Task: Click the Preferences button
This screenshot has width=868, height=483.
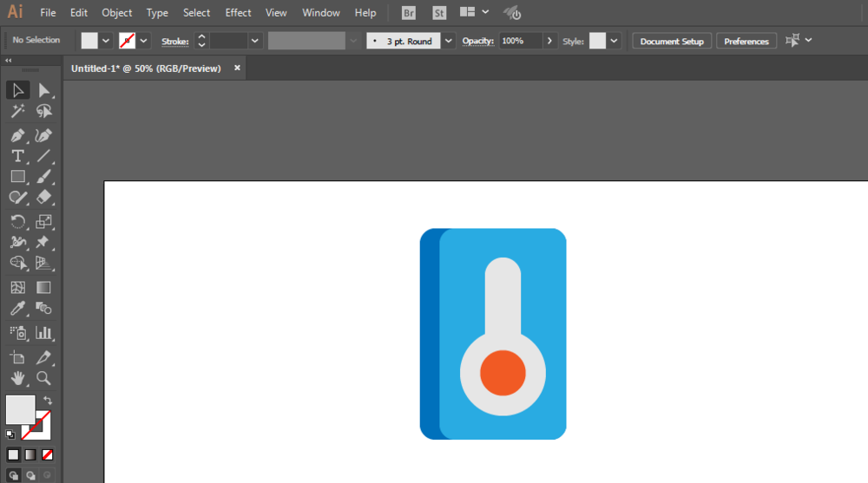Action: 746,41
